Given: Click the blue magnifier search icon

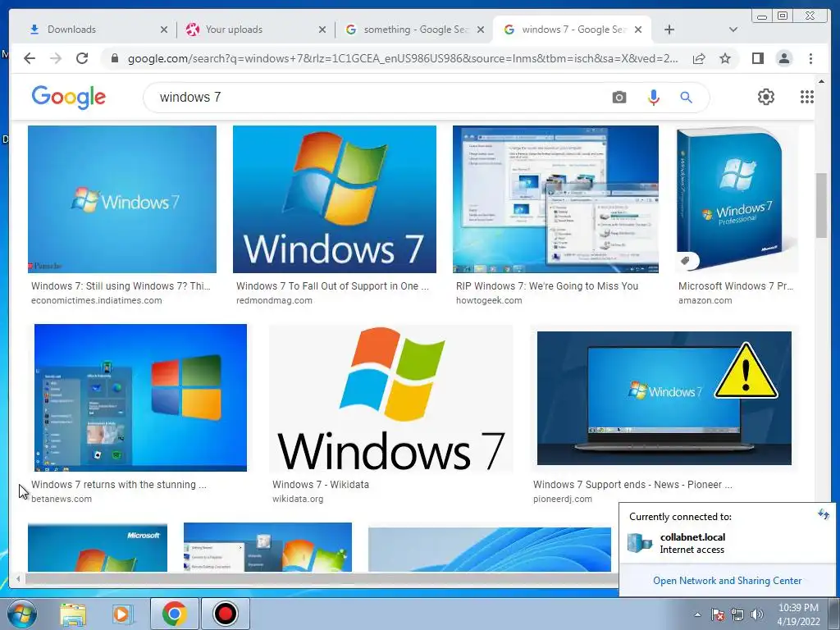Looking at the screenshot, I should tap(686, 98).
